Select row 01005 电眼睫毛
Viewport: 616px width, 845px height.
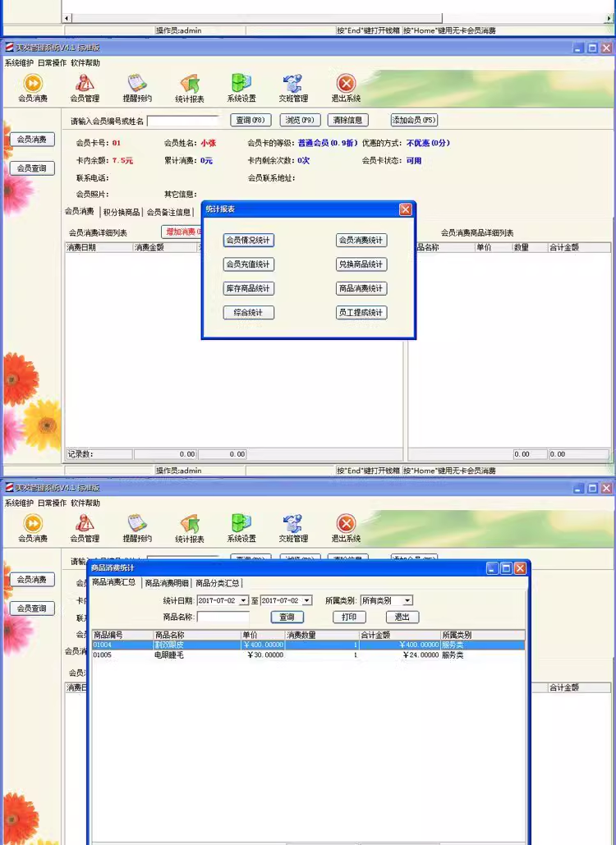308,654
